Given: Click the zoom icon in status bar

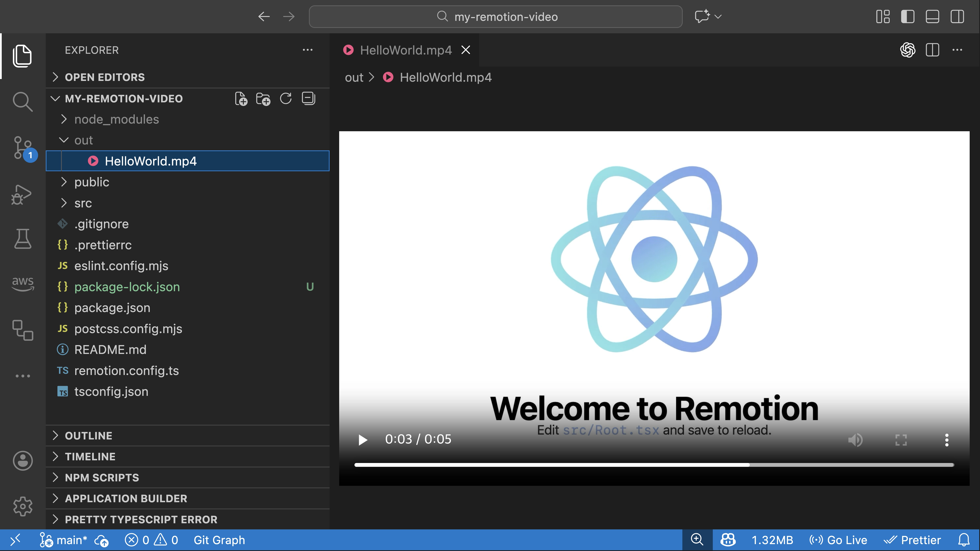Looking at the screenshot, I should pyautogui.click(x=697, y=540).
